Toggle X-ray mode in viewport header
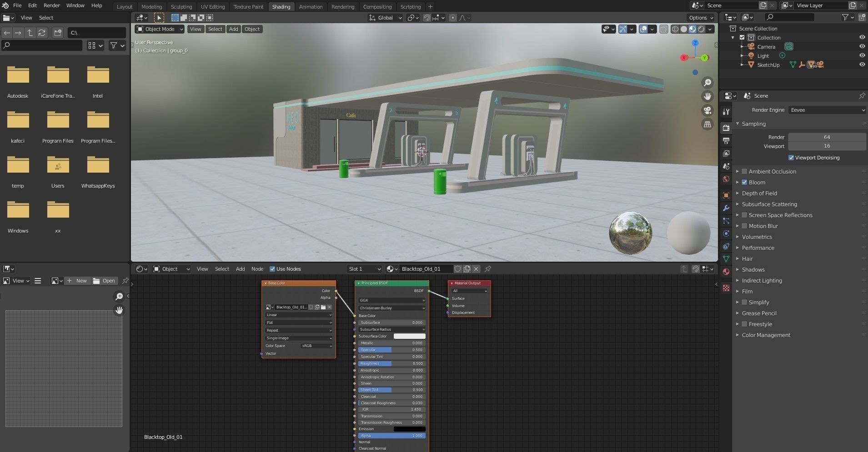Viewport: 868px width, 452px height. point(664,29)
